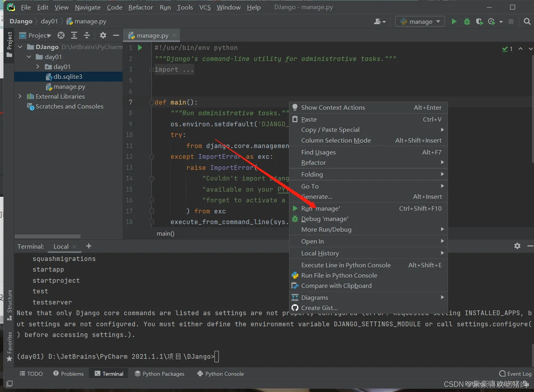Viewport: 534px width, 392px height.
Task: Toggle Column Selection Mode in context menu
Action: tap(368, 140)
